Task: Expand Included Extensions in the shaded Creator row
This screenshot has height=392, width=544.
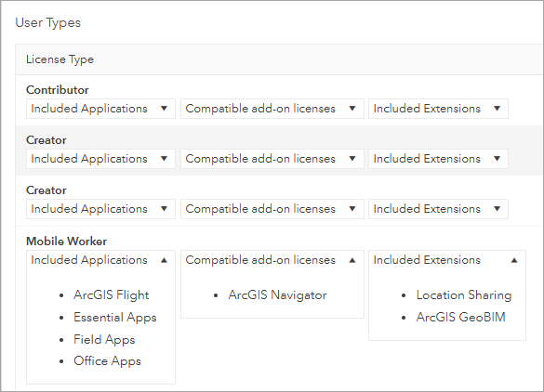Action: [x=438, y=159]
